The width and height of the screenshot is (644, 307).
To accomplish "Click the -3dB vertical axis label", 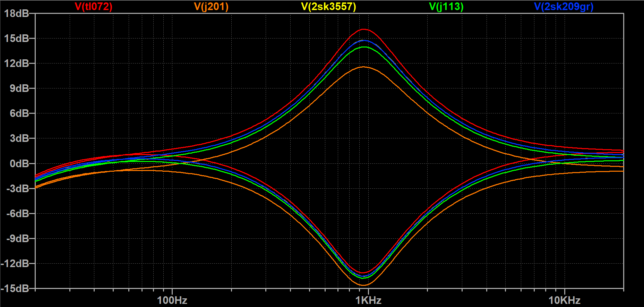I will pyautogui.click(x=18, y=189).
